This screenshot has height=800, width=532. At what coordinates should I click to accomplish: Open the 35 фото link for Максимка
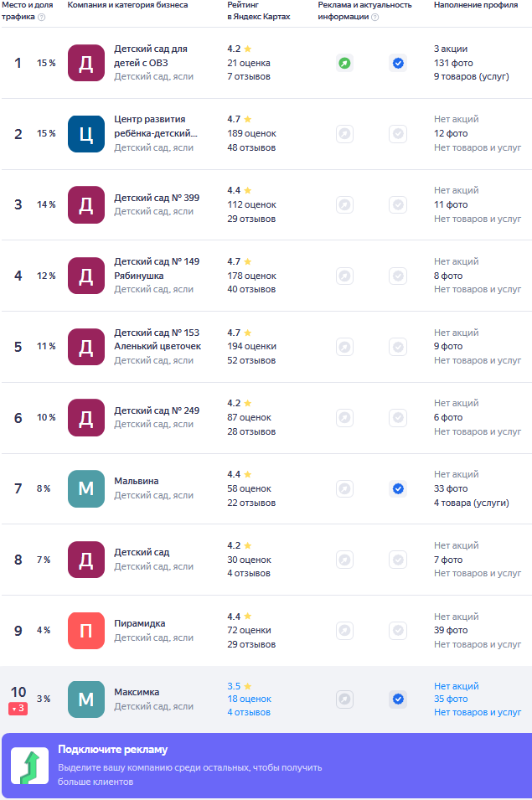(451, 699)
